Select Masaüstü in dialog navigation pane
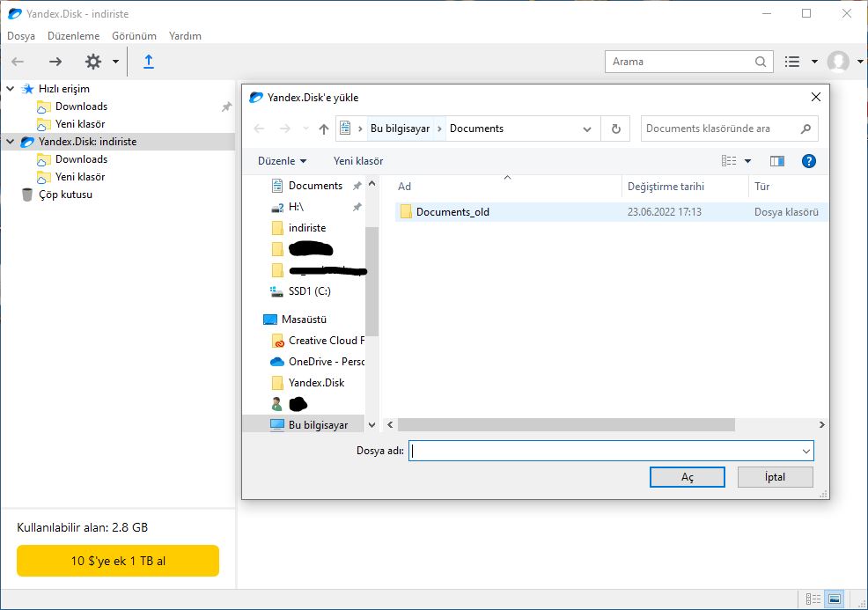 coord(304,320)
